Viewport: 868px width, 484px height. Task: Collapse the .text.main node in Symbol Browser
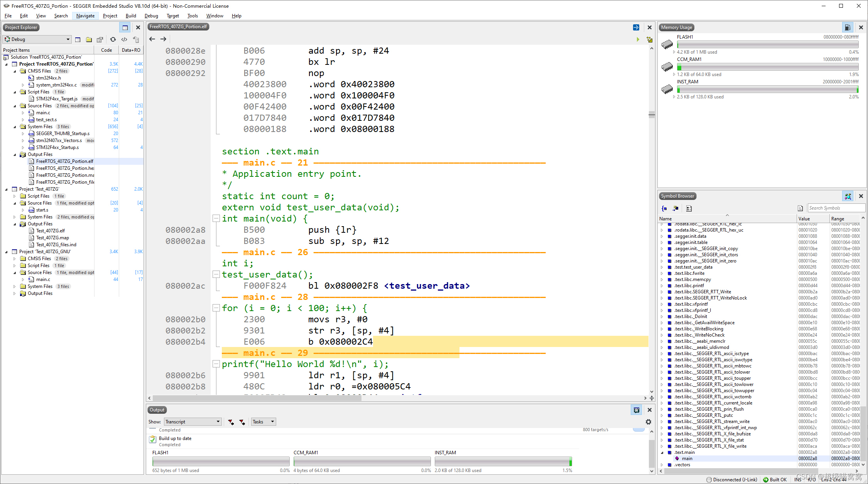pyautogui.click(x=662, y=452)
